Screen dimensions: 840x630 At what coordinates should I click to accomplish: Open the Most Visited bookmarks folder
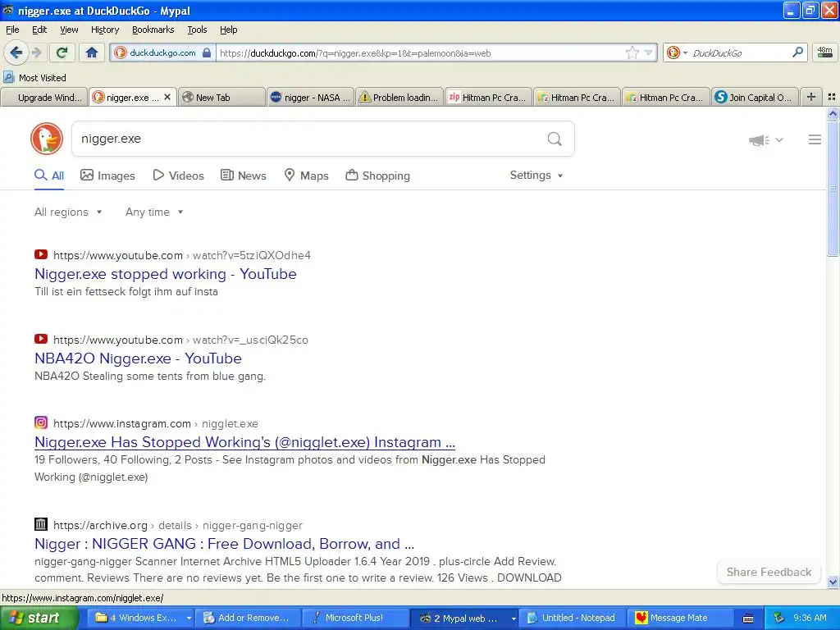34,78
